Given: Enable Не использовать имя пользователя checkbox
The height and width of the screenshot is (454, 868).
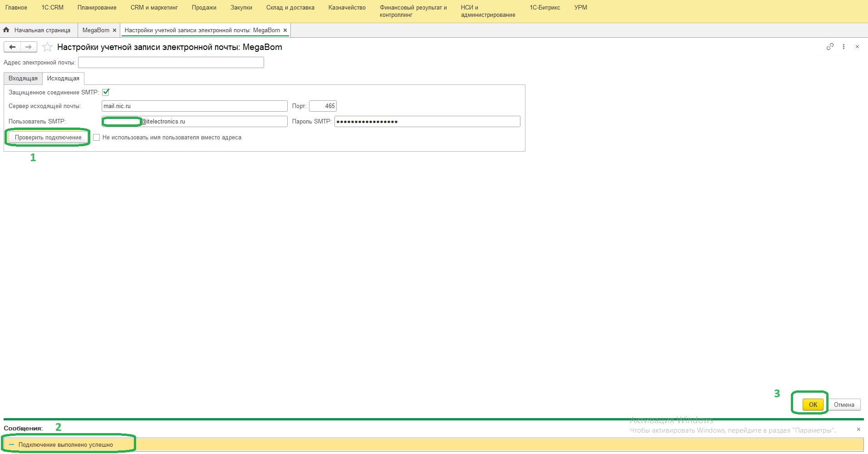Looking at the screenshot, I should click(96, 138).
